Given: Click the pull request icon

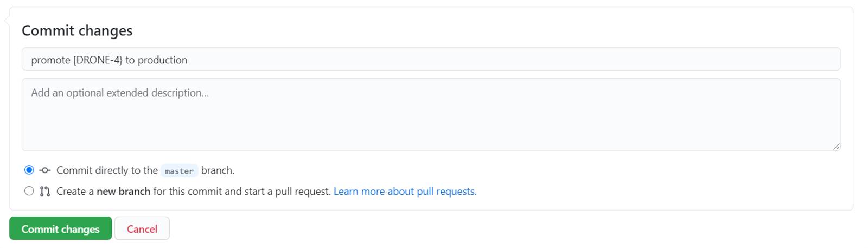Looking at the screenshot, I should 45,192.
